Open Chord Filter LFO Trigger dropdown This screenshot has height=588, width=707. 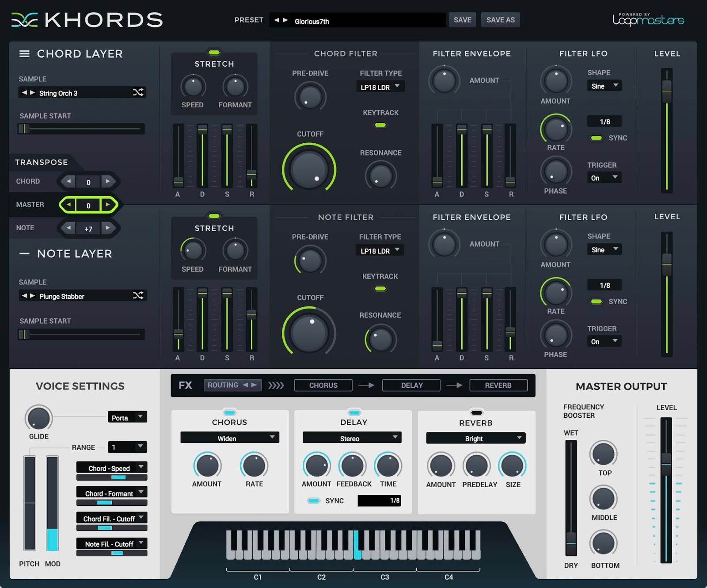[x=604, y=178]
